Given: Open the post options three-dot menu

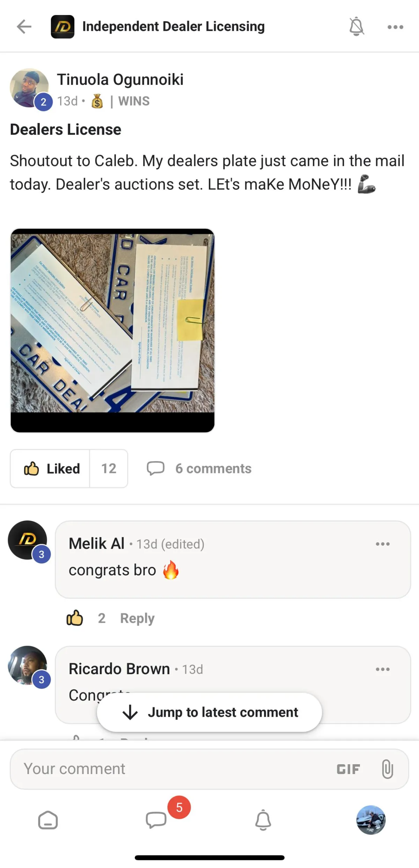Looking at the screenshot, I should coord(395,27).
